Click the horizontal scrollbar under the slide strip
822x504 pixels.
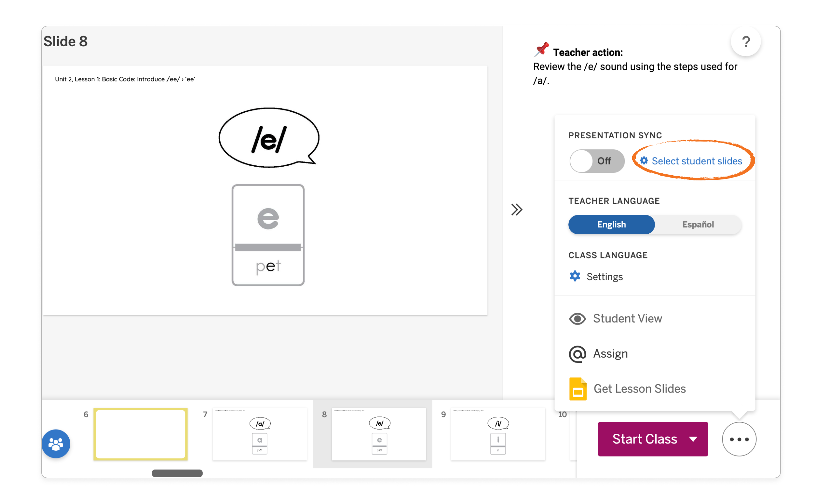177,473
